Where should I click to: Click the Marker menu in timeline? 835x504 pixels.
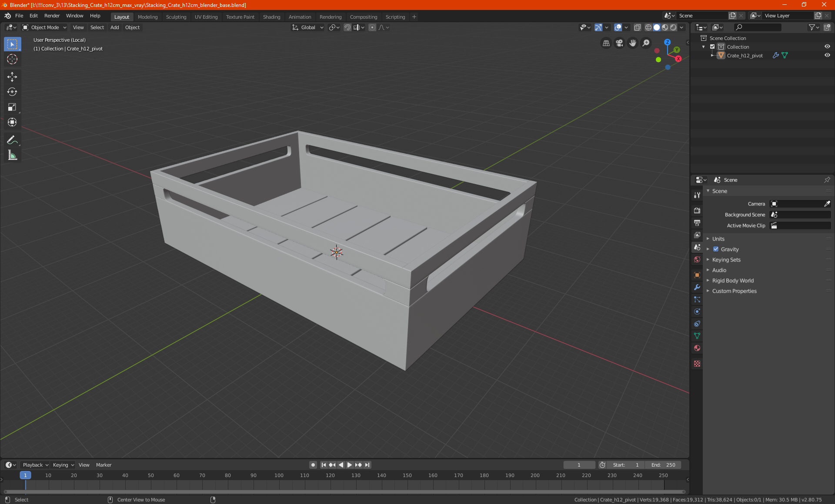point(104,465)
